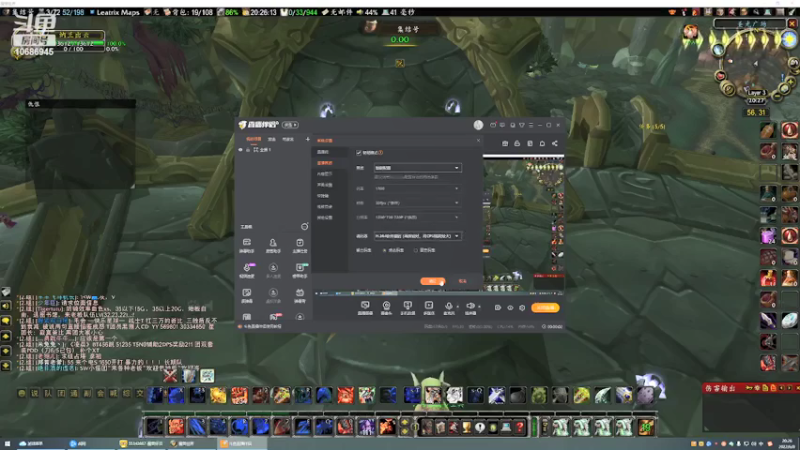Screen dimensions: 800x450
Task: Add a media play source from the bottom toolbar
Action: point(429,308)
